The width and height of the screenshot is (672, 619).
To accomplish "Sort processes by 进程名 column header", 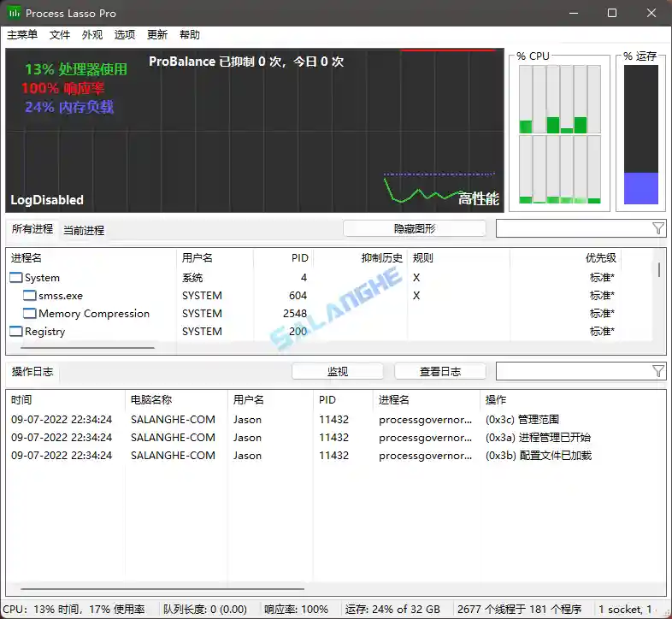I will pos(91,257).
